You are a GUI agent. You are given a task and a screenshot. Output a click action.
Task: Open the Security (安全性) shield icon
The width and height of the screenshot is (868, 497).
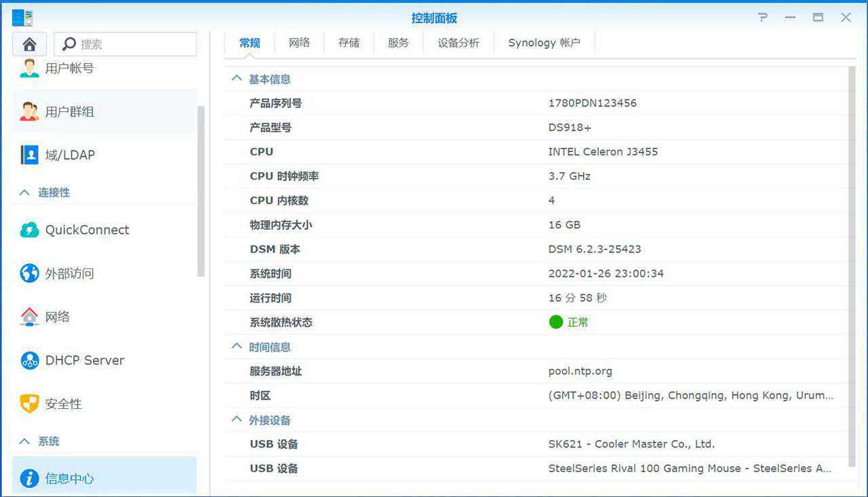pyautogui.click(x=29, y=403)
